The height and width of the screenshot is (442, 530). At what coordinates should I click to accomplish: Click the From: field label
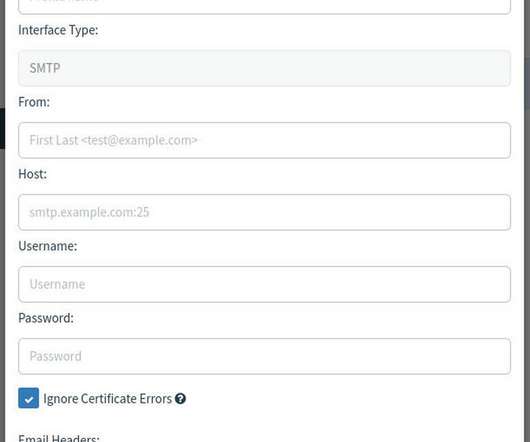point(34,102)
